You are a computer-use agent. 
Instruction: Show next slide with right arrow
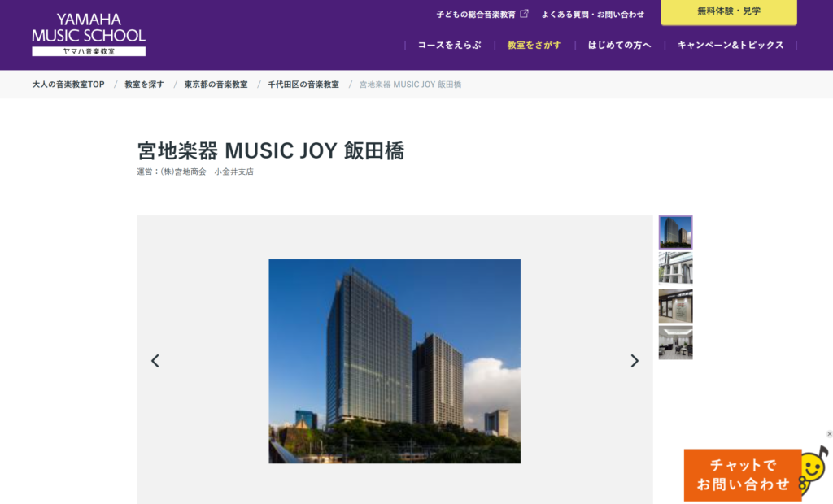(635, 361)
